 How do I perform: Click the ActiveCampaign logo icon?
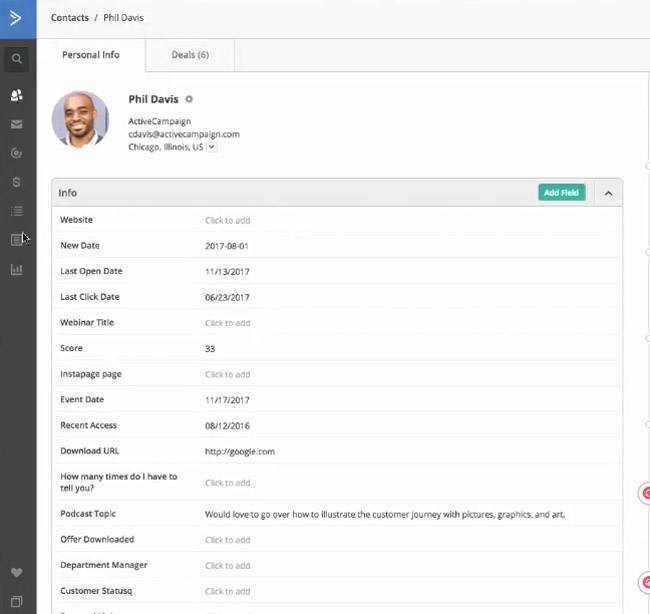(16, 18)
